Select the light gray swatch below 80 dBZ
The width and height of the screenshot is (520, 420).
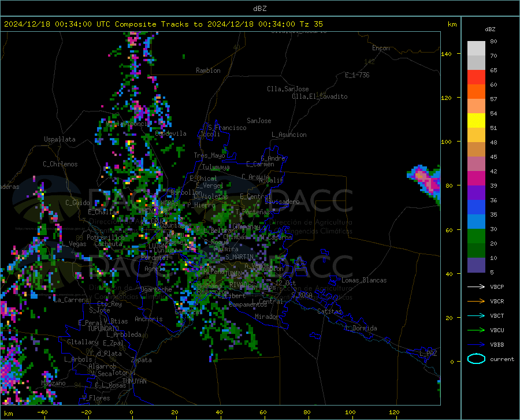(x=476, y=48)
